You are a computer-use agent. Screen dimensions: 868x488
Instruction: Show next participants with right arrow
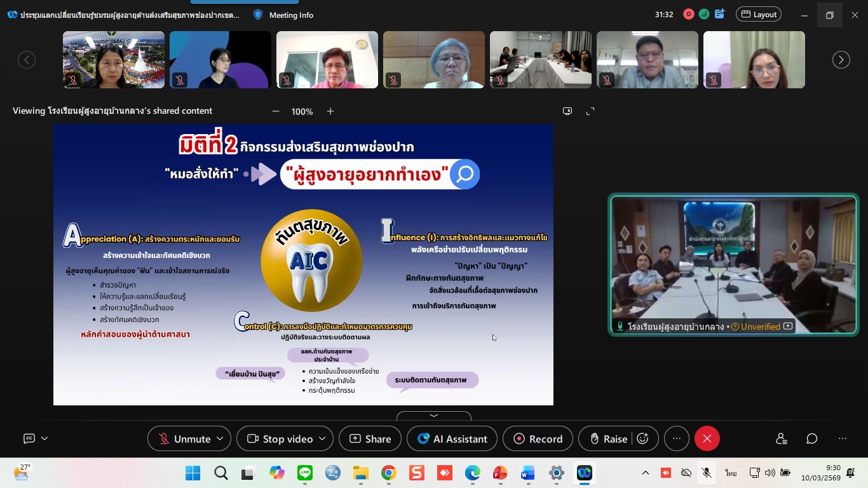841,60
